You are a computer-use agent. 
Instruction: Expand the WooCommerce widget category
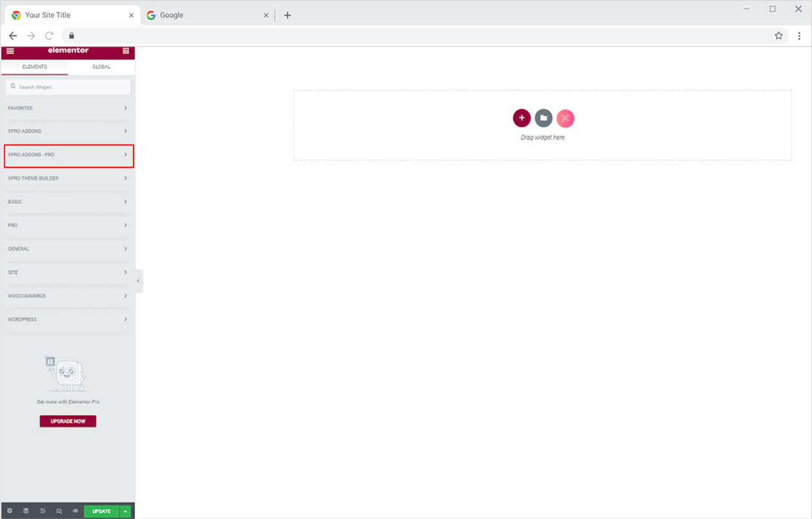[68, 296]
